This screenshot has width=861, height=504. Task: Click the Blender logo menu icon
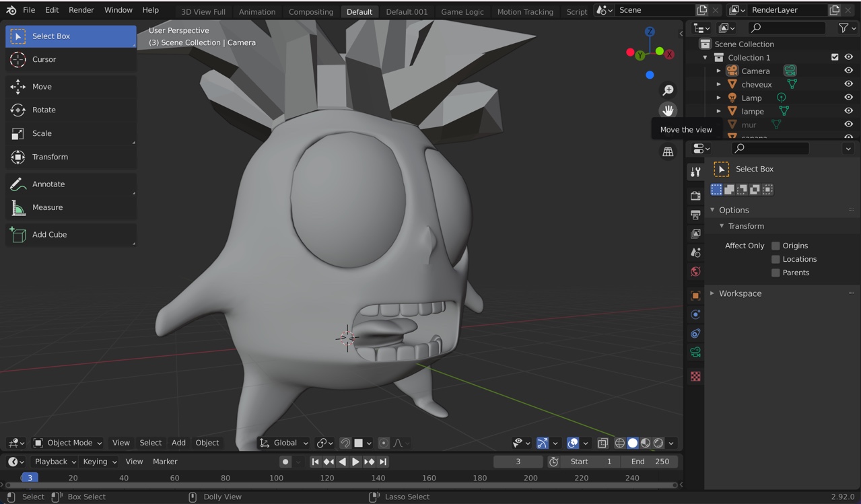[11, 10]
